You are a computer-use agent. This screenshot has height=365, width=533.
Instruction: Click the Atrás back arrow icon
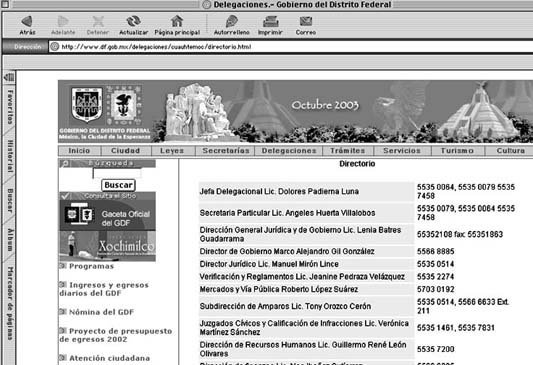point(27,22)
